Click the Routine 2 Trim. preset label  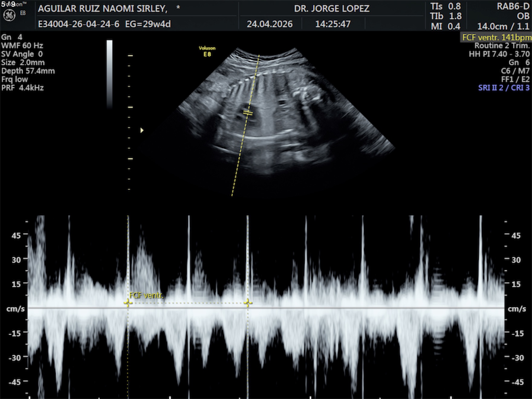point(502,46)
